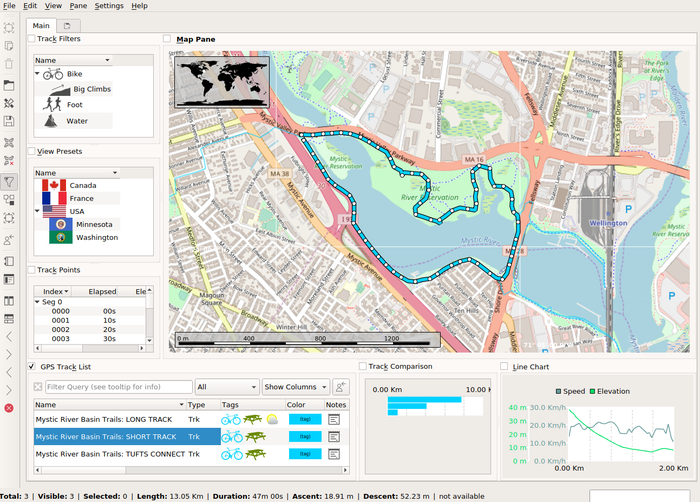Check the Line Chart pane checkbox
This screenshot has height=502, width=700.
(x=504, y=367)
